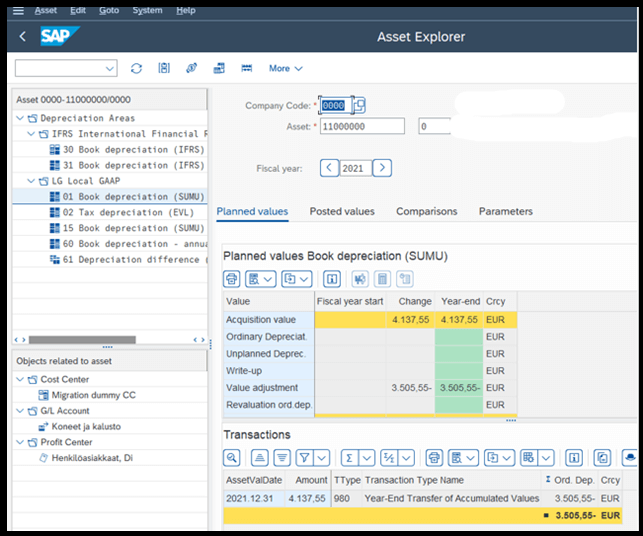The width and height of the screenshot is (643, 536).
Task: Click the SAP back arrow
Action: [23, 36]
